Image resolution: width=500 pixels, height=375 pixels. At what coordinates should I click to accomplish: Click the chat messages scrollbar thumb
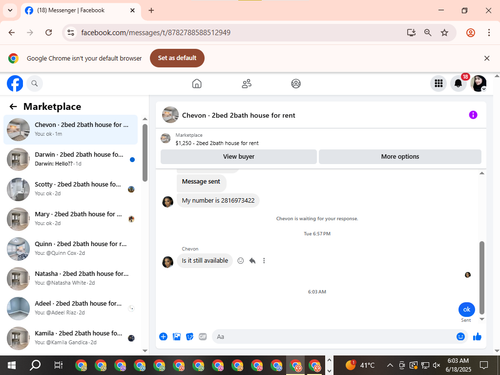point(482,278)
